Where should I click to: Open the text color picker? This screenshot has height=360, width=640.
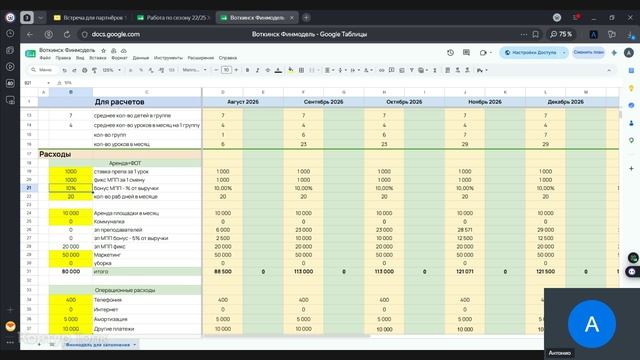pos(278,70)
